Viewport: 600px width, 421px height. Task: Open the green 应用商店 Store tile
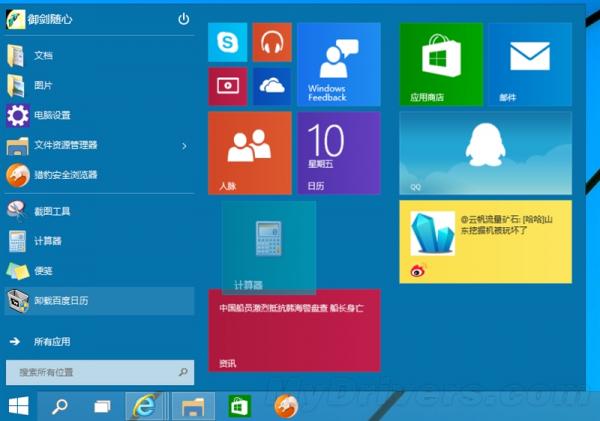click(441, 64)
